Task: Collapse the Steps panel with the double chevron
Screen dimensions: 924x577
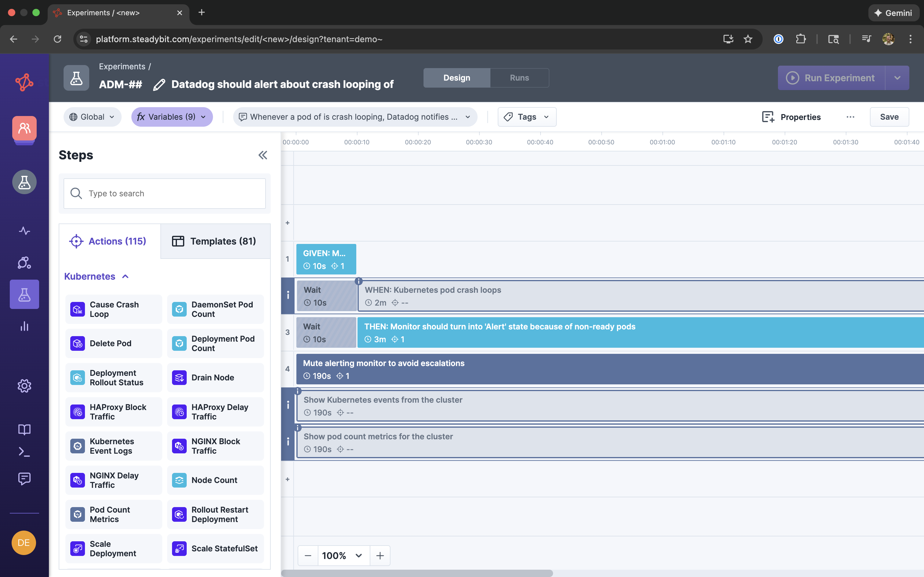Action: 263,155
